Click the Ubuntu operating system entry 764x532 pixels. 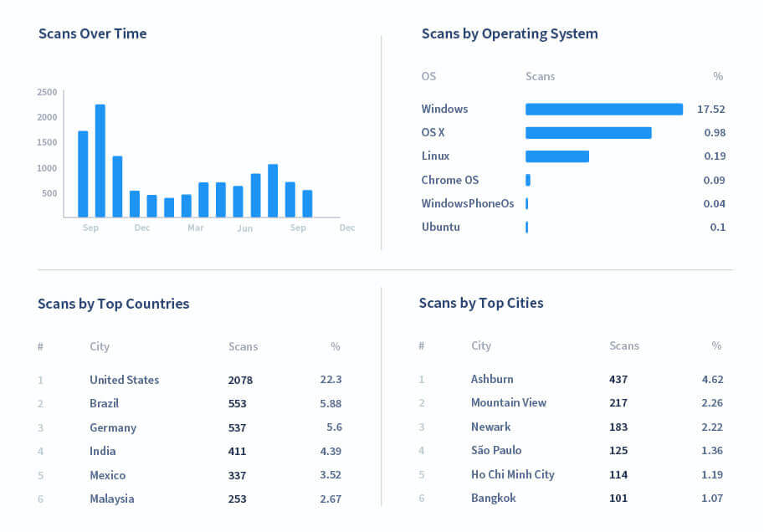[440, 227]
